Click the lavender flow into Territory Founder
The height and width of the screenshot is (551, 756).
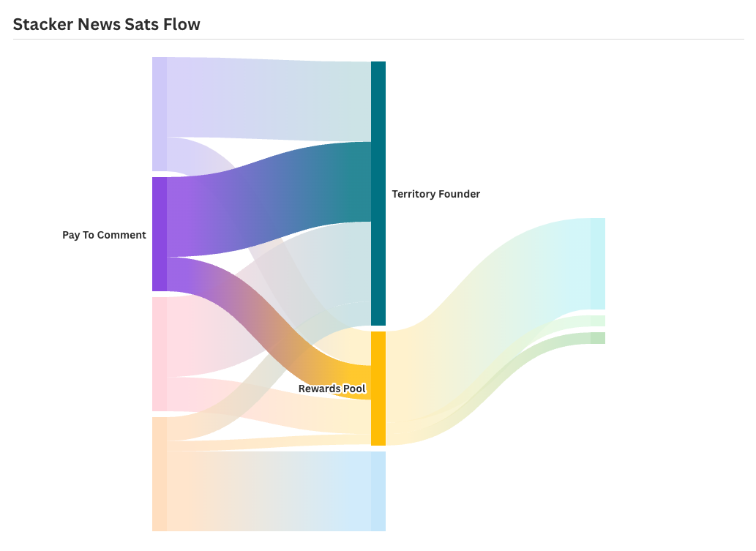point(270,100)
